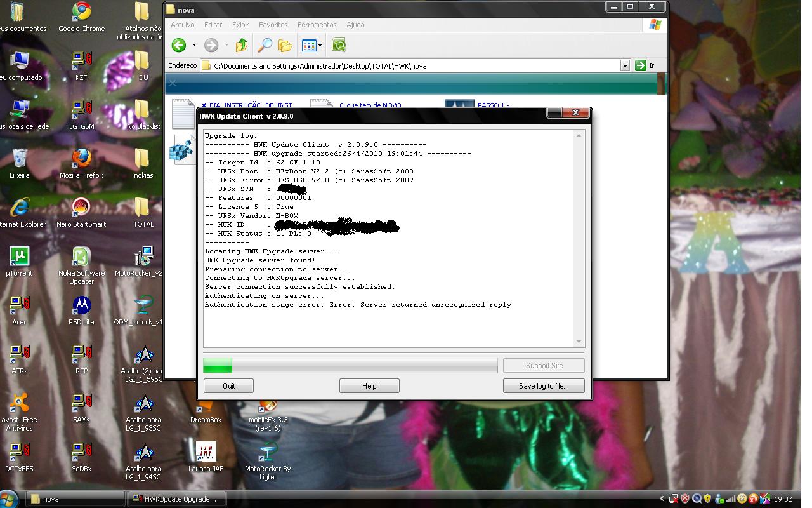Open the Launch JAF shortcut
This screenshot has width=812, height=508.
(x=206, y=457)
